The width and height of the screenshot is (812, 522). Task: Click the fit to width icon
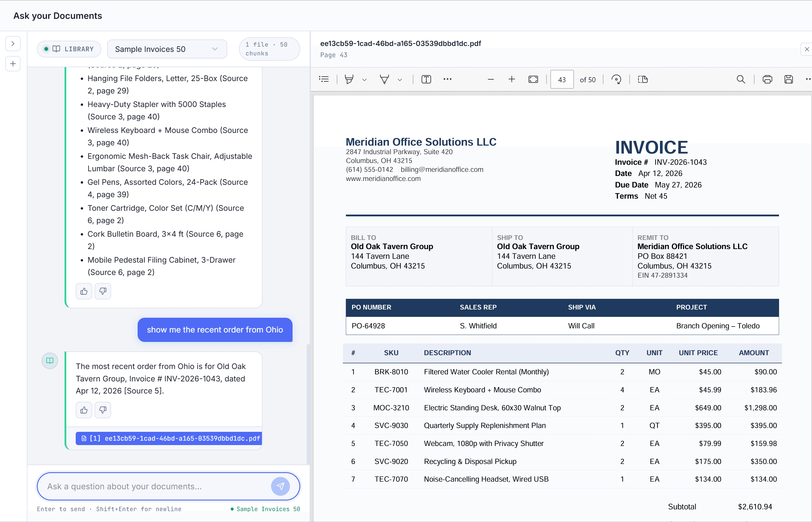(533, 79)
